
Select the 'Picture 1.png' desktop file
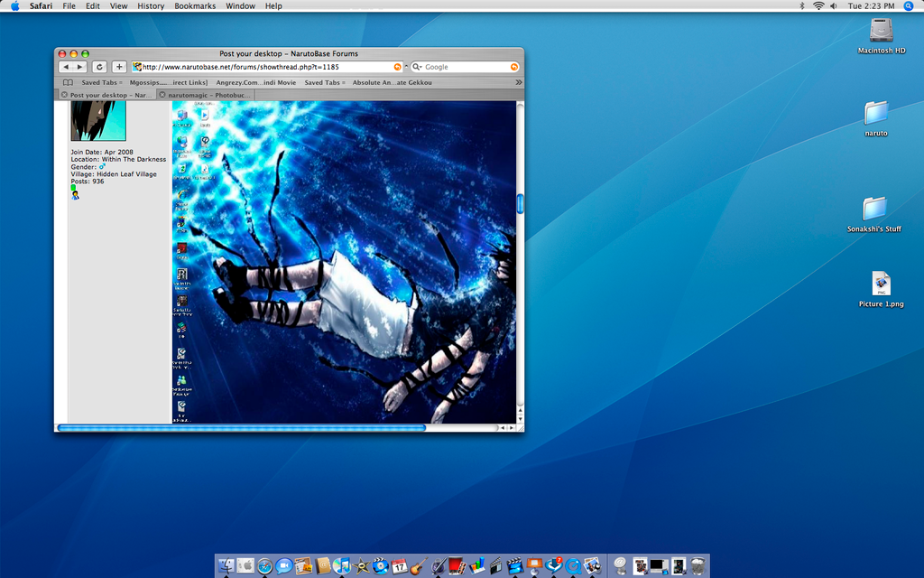click(881, 289)
